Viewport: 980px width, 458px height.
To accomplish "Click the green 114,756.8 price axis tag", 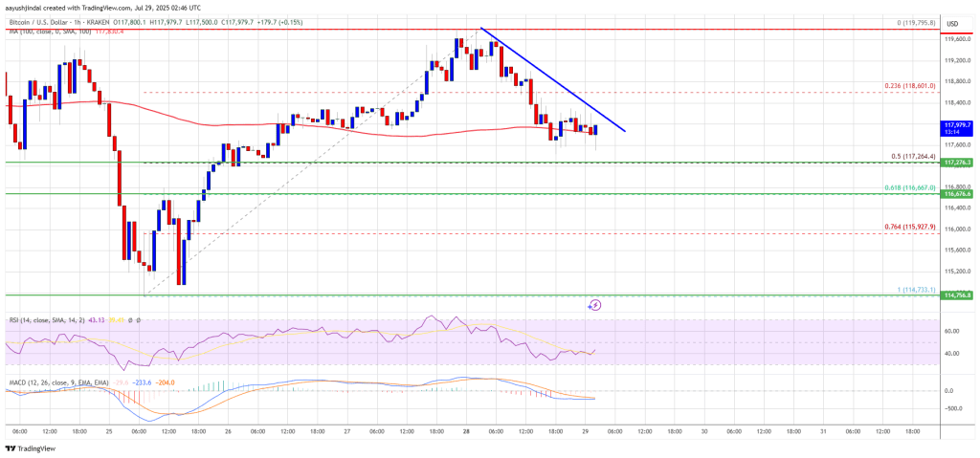I will [x=959, y=295].
